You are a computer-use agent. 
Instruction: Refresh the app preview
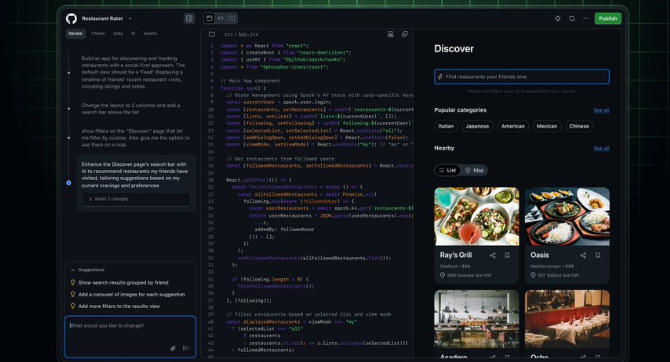pos(572,18)
